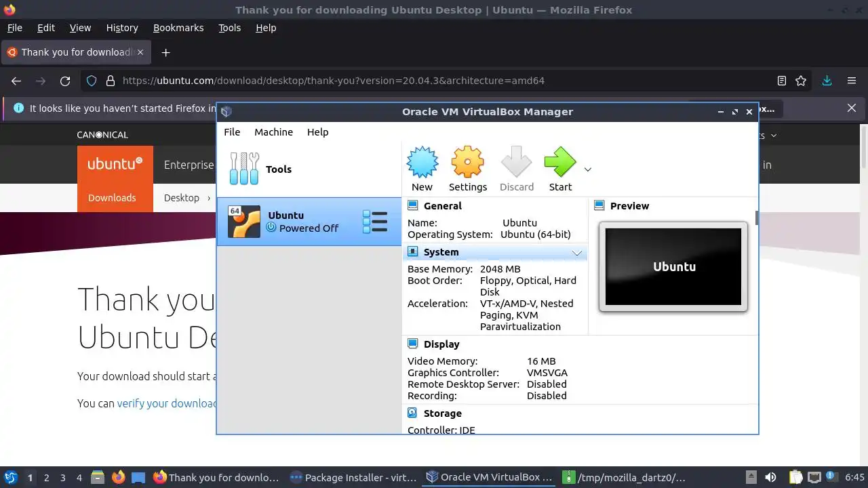Screen dimensions: 868x488
Task: Open Firefox Bookmarks menu
Action: coord(178,28)
